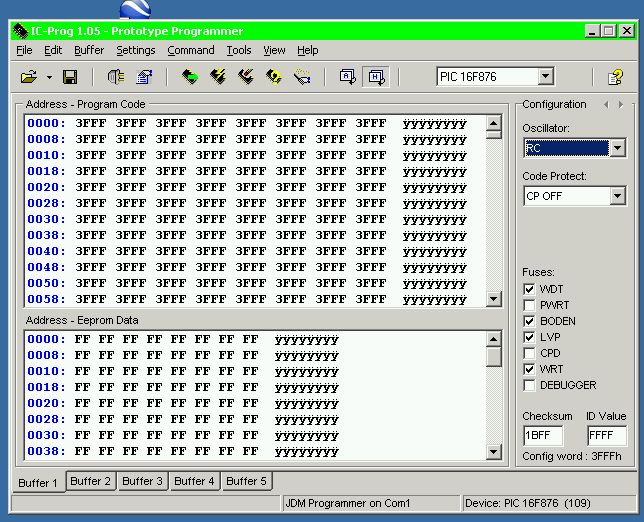This screenshot has width=644, height=522.
Task: Enable the CPD fuse checkbox
Action: [x=529, y=353]
